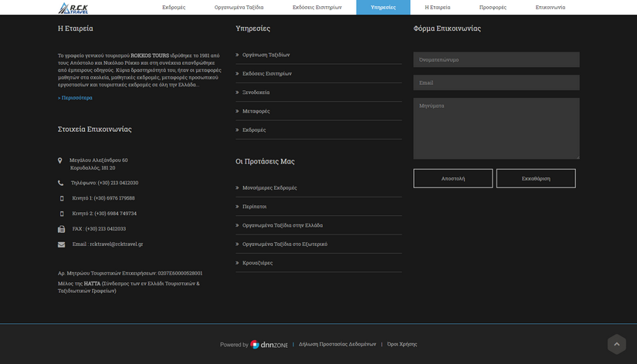Select the Υπηρεσίες navigation tab

point(383,8)
